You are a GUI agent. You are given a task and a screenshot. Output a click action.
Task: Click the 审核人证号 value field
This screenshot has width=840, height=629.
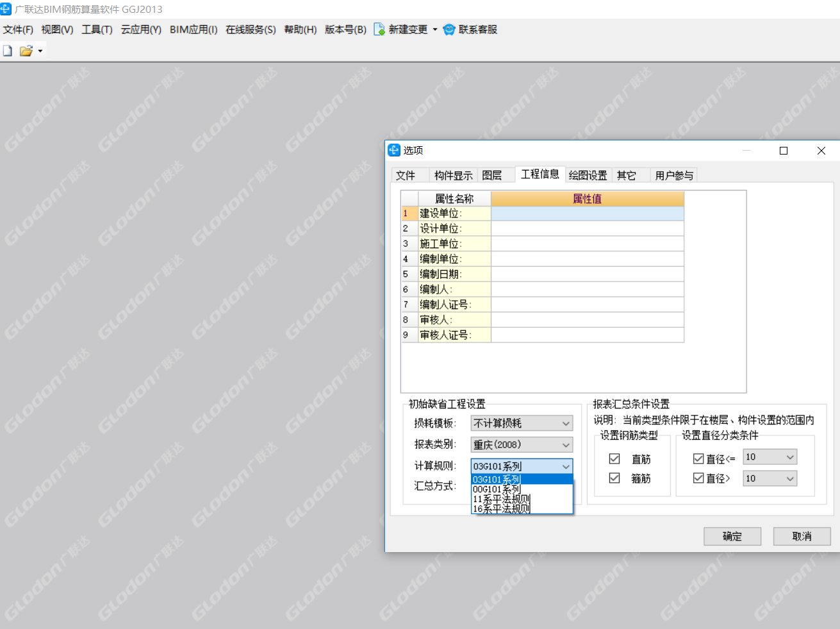pyautogui.click(x=588, y=335)
